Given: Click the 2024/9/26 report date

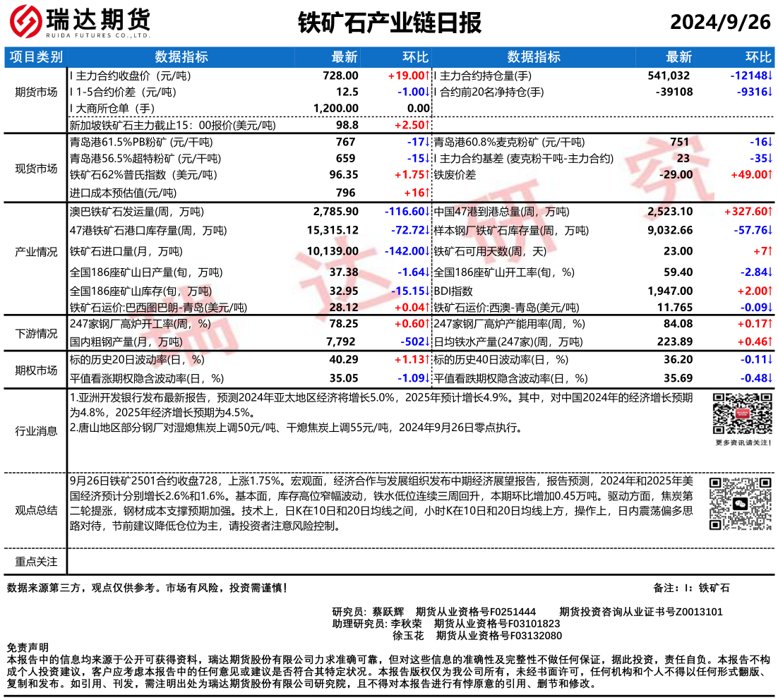Looking at the screenshot, I should (720, 23).
